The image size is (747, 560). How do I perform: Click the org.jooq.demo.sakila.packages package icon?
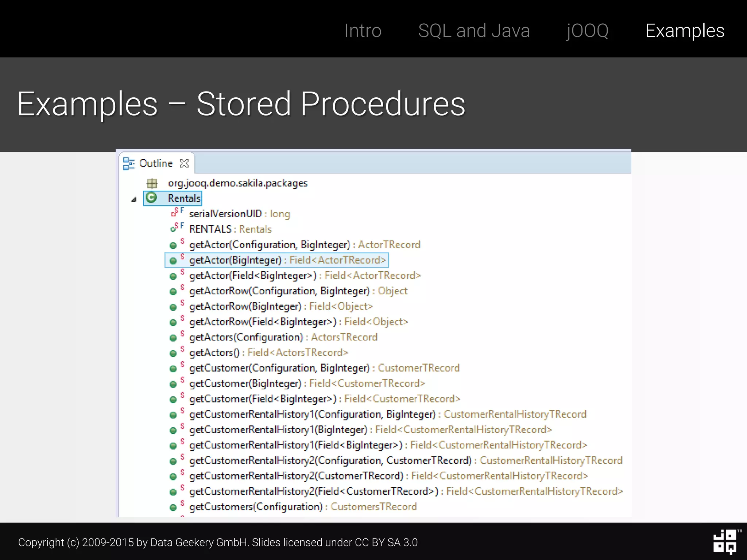pyautogui.click(x=152, y=183)
